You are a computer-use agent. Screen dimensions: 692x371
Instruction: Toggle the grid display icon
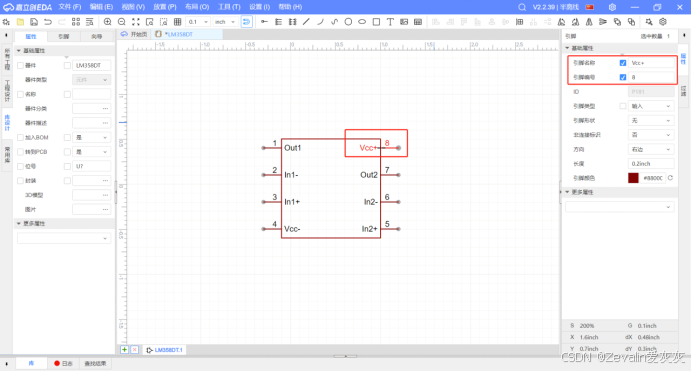coord(177,22)
